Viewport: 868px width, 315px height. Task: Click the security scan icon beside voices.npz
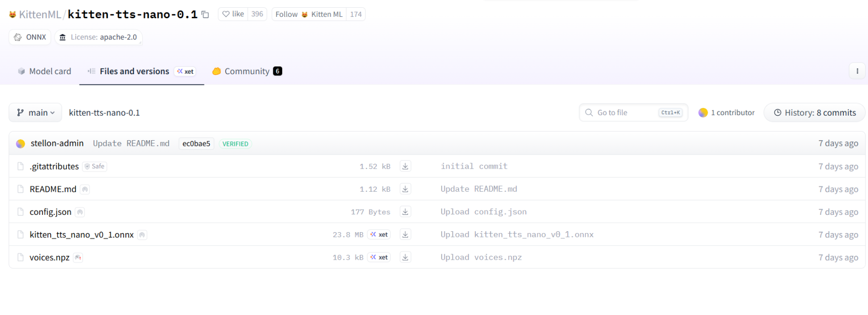(x=78, y=258)
